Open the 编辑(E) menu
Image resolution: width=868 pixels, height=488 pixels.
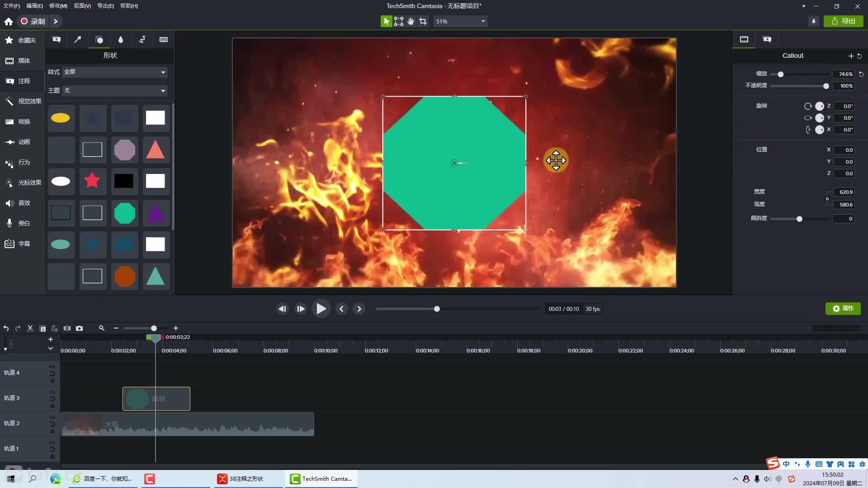34,6
